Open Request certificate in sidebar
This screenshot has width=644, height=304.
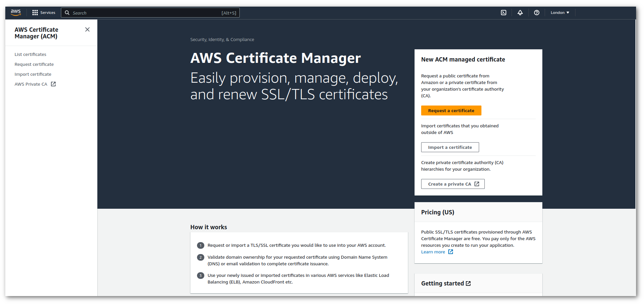tap(34, 64)
